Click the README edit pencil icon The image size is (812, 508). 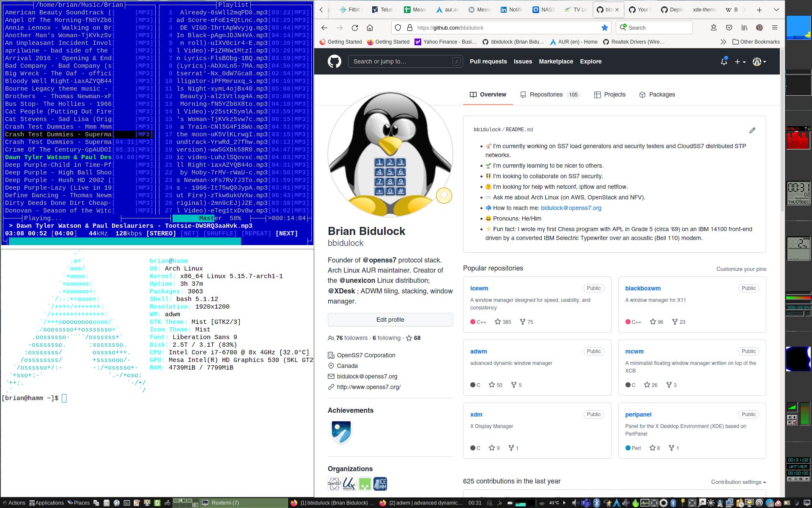point(752,130)
